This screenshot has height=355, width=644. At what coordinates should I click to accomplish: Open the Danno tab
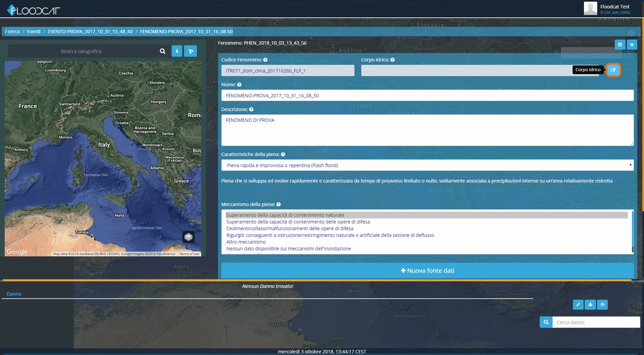tap(14, 294)
